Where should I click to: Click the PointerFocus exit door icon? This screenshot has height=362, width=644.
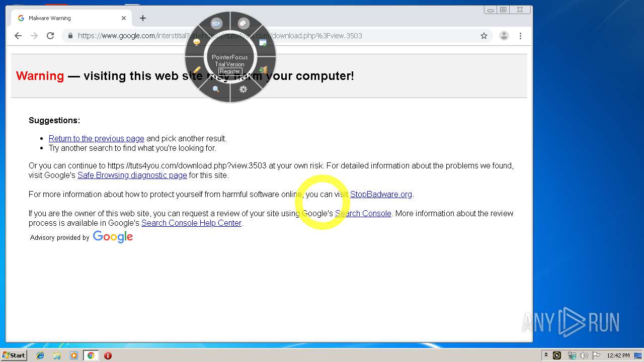263,70
